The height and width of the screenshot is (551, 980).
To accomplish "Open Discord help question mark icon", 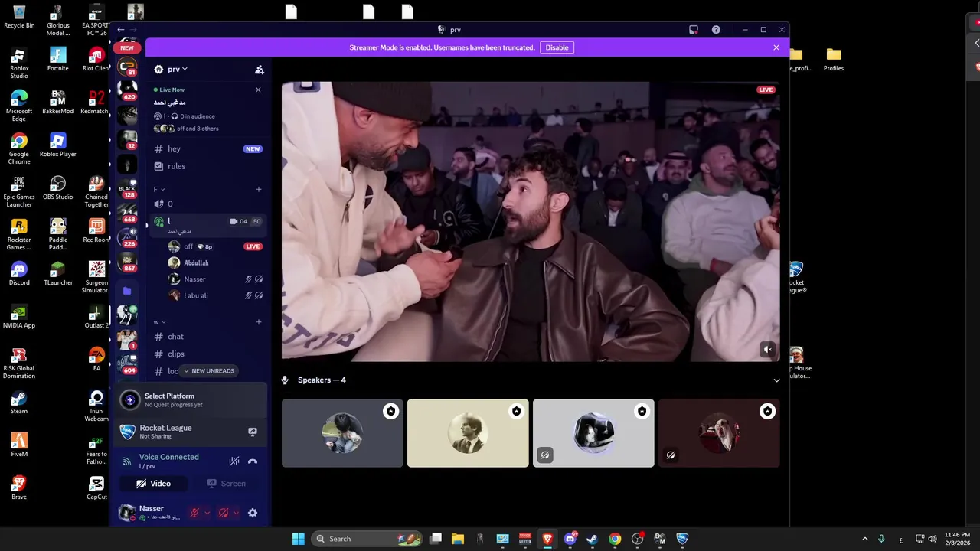I will 716,30.
